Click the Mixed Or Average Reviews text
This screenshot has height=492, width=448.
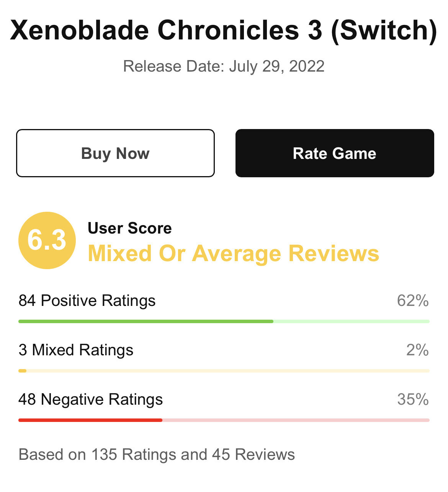[x=234, y=253]
